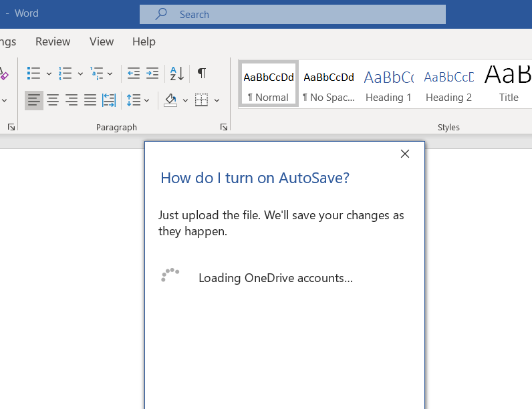Open the View ribbon tab

tap(102, 41)
